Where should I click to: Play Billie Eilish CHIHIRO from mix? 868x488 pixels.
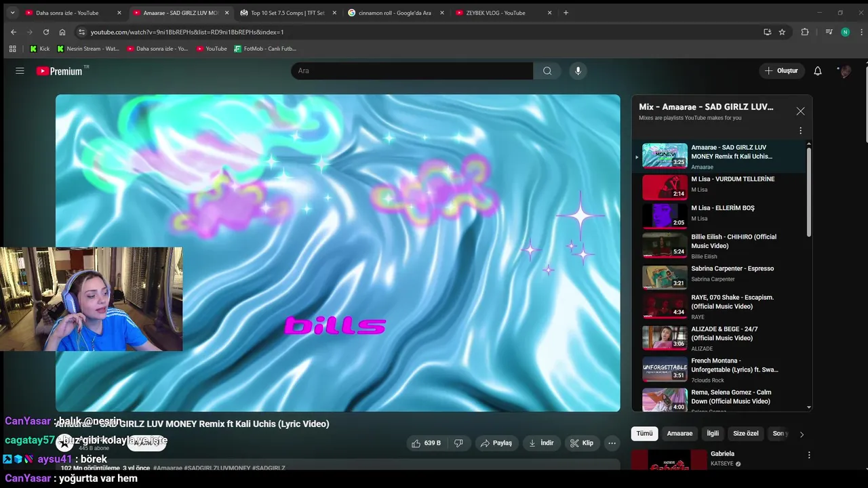(x=719, y=246)
